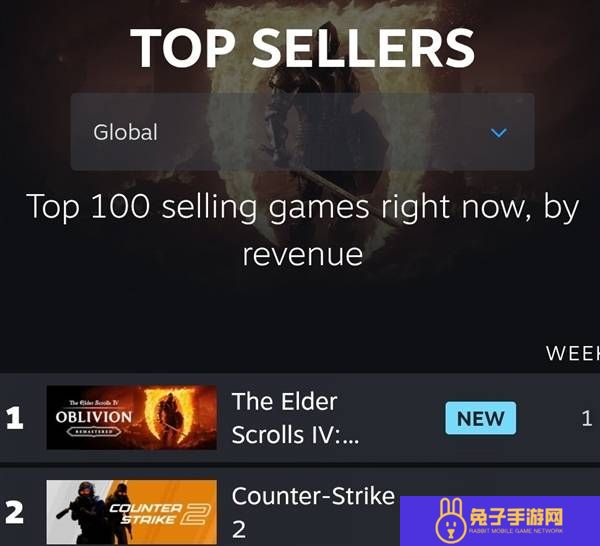
Task: Click the NEW badge on Elder Scrolls row
Action: (x=480, y=418)
